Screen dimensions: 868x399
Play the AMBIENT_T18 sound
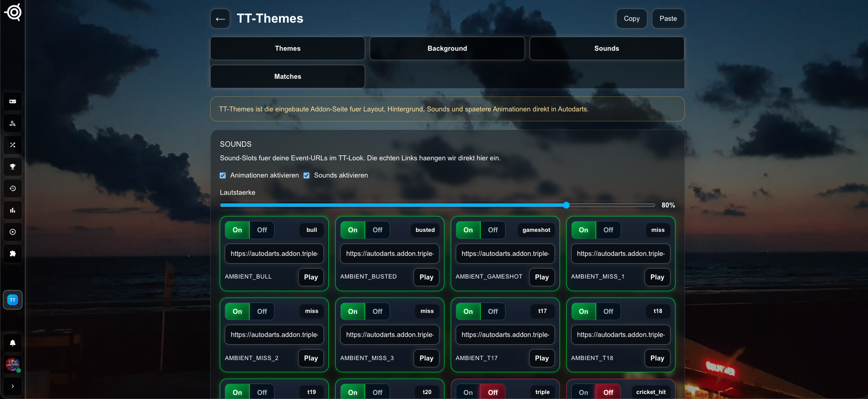tap(657, 358)
